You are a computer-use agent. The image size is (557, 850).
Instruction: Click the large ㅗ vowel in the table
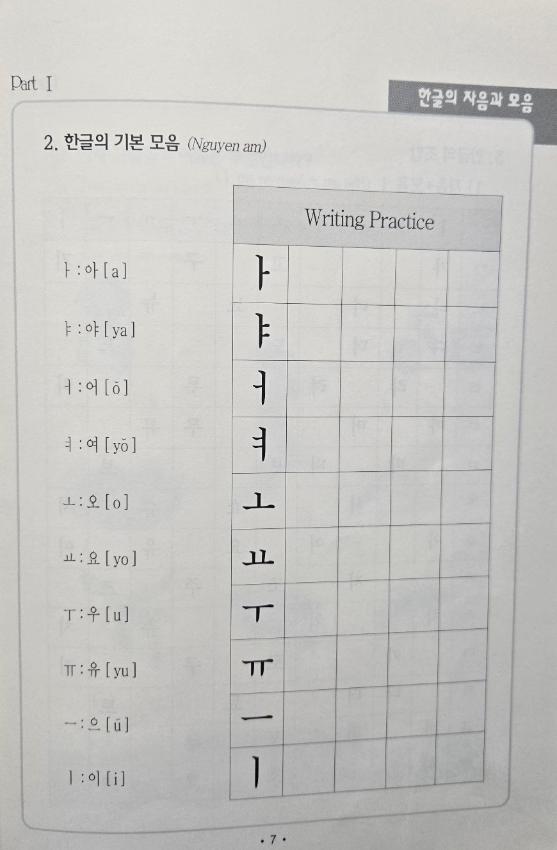coord(258,503)
